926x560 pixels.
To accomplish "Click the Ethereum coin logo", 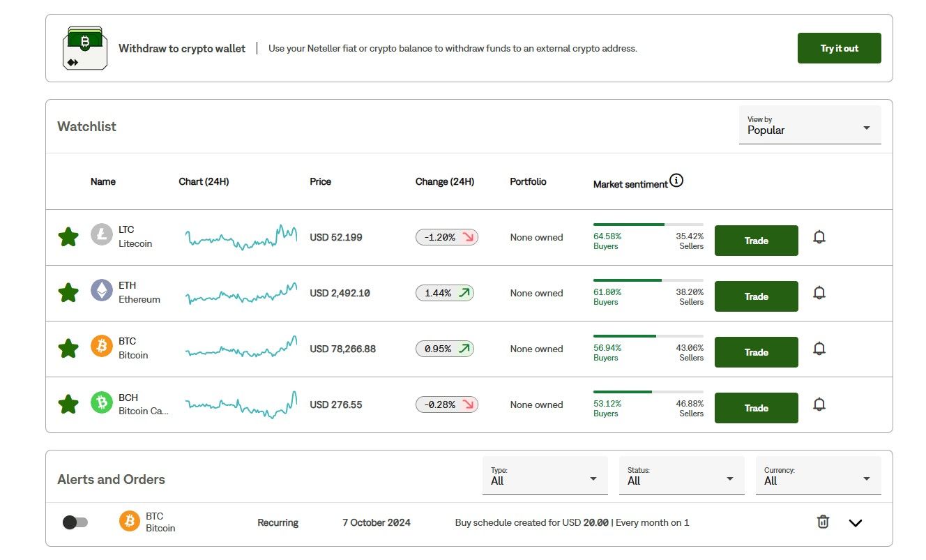I will point(102,291).
